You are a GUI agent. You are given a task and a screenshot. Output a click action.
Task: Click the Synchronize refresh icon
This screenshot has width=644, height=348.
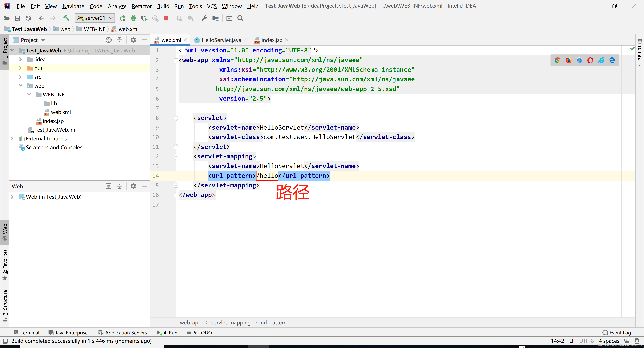click(x=28, y=18)
